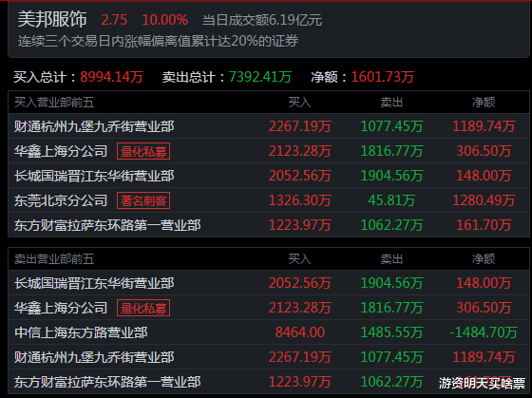The width and height of the screenshot is (532, 398).
Task: Click the total 净额 value 1601.73万
Action: point(382,77)
